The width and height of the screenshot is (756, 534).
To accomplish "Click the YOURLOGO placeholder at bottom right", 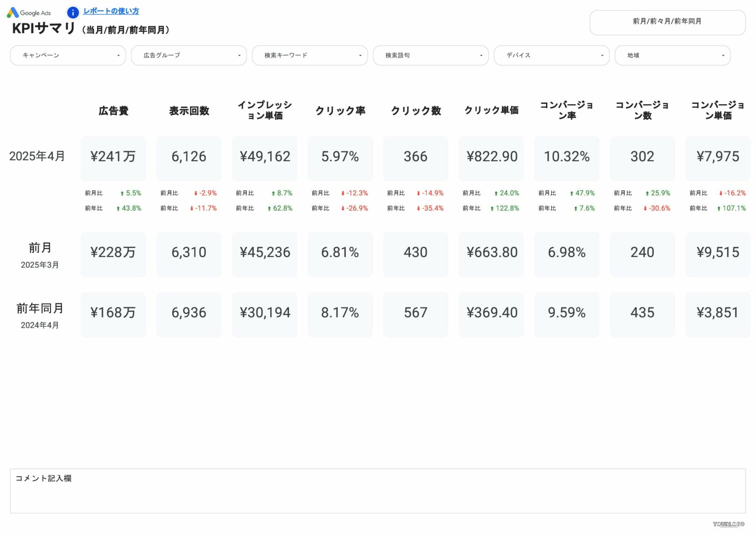I will click(728, 524).
